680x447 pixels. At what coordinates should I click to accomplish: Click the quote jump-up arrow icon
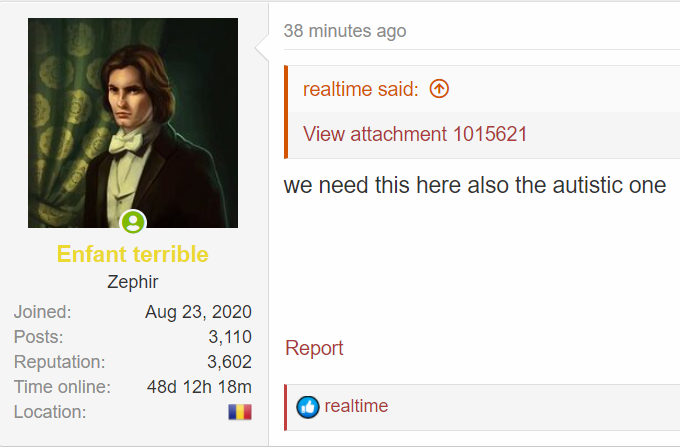pyautogui.click(x=439, y=89)
